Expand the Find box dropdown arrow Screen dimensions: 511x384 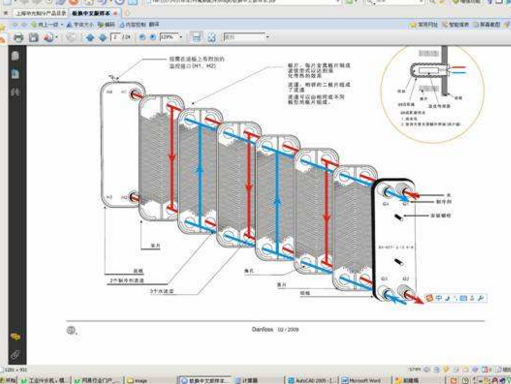coord(267,37)
